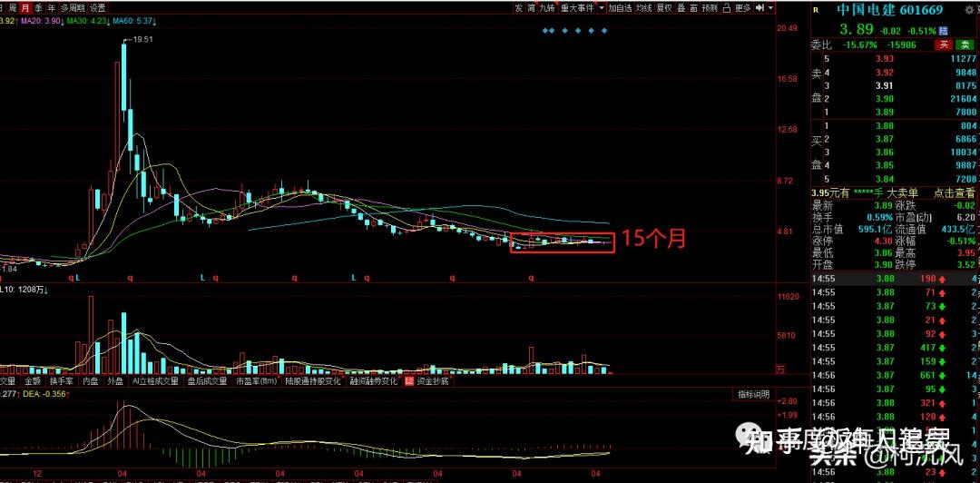Select the 市盈率(ttm) indicator tab

256,380
